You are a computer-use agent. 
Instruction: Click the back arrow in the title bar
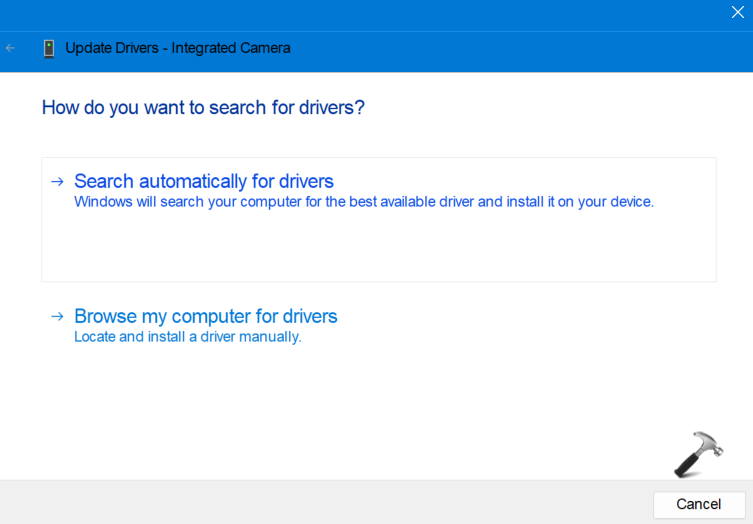(x=11, y=48)
